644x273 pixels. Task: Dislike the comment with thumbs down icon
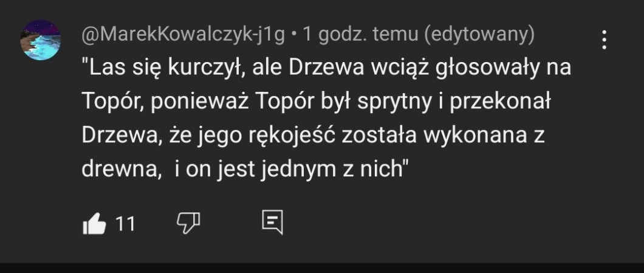point(188,224)
